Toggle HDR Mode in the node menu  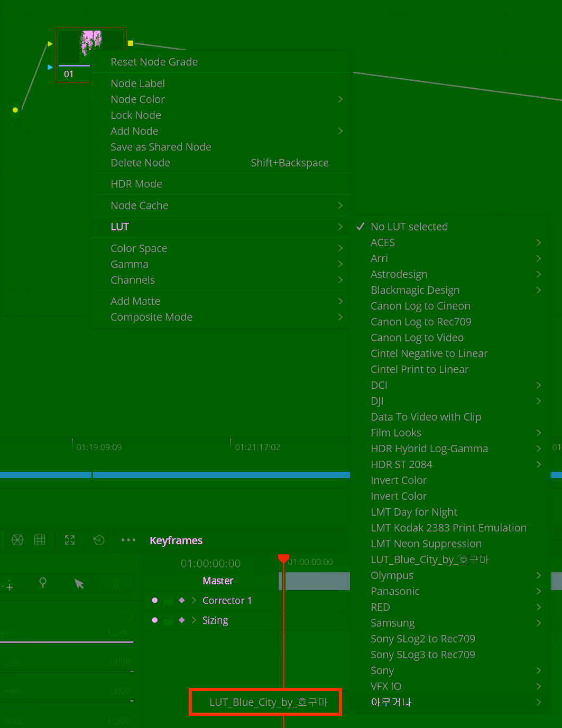(x=221, y=184)
